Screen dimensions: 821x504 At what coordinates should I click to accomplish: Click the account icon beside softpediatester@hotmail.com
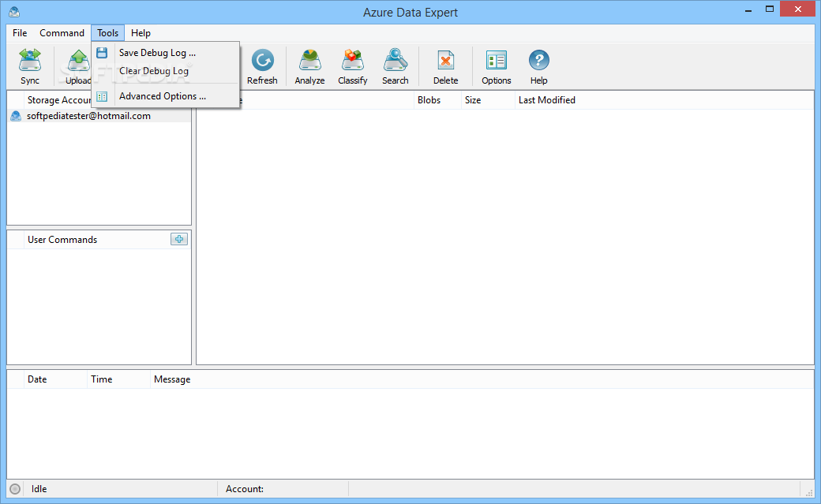tap(16, 116)
